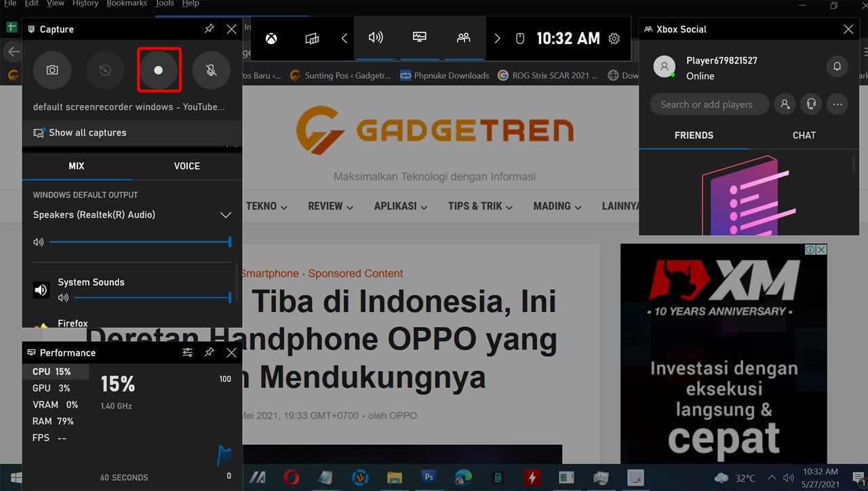Open File Explorer from the taskbar
868x491 pixels.
click(394, 477)
